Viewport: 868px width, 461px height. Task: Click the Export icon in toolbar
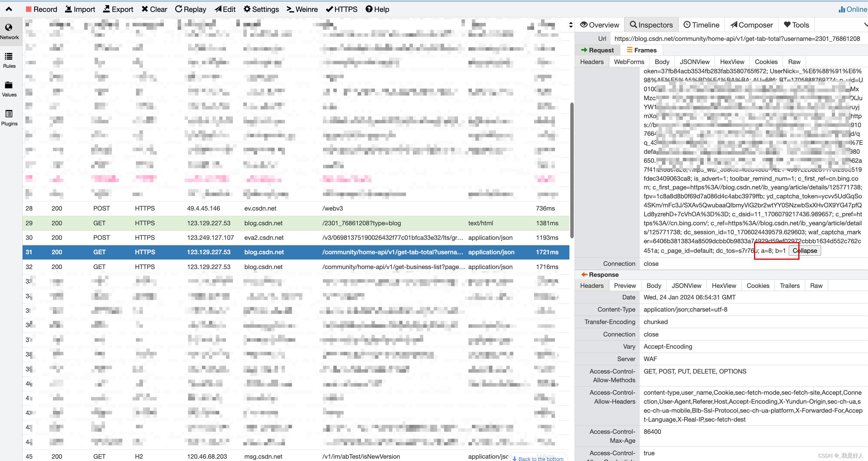pyautogui.click(x=106, y=9)
